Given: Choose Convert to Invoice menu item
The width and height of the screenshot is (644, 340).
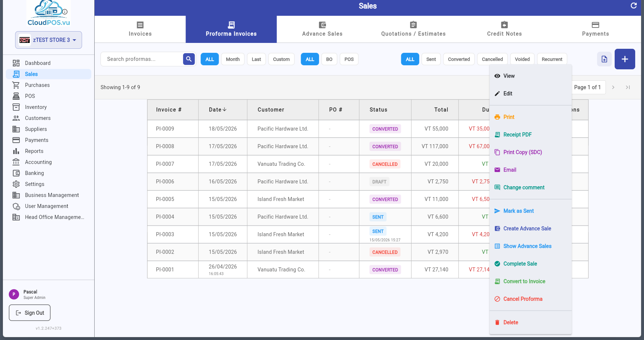Looking at the screenshot, I should [530, 281].
